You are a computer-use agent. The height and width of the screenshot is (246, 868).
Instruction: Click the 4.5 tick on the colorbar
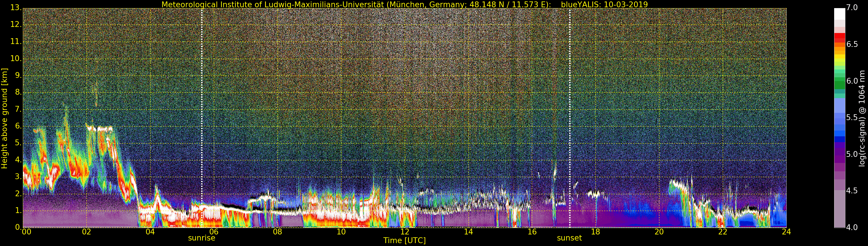click(852, 191)
